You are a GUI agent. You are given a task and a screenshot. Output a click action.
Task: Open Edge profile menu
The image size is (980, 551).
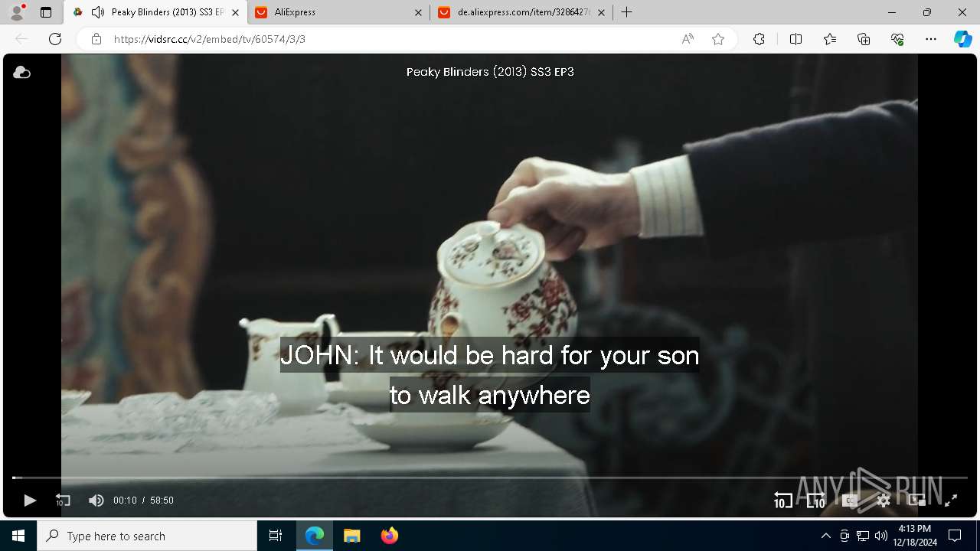coord(17,12)
